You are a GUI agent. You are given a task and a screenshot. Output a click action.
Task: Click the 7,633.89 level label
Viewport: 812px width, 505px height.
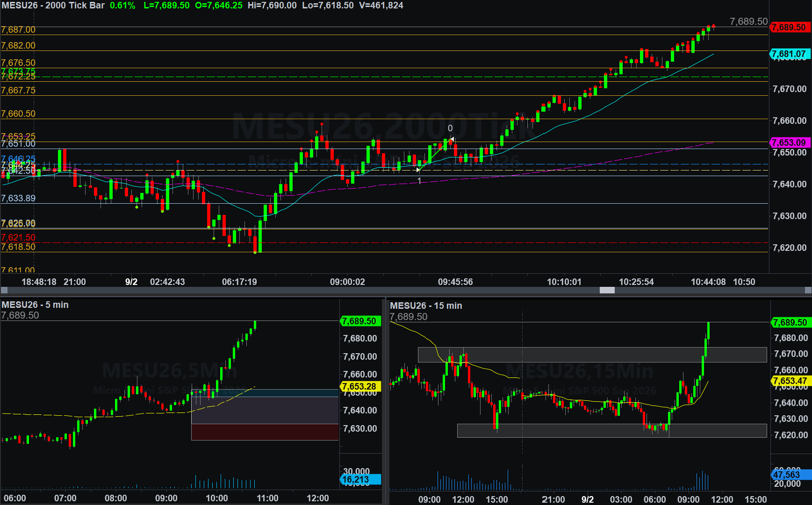click(18, 199)
